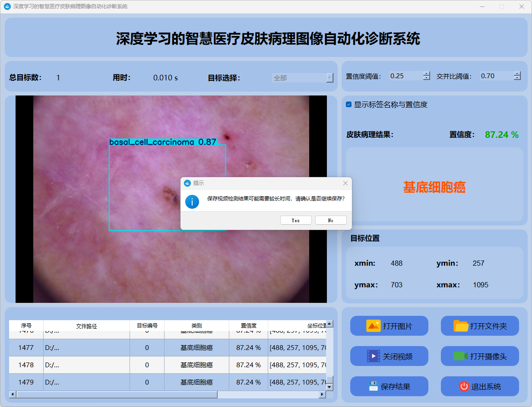Click the green camera icon
The image size is (532, 407).
[x=460, y=356]
